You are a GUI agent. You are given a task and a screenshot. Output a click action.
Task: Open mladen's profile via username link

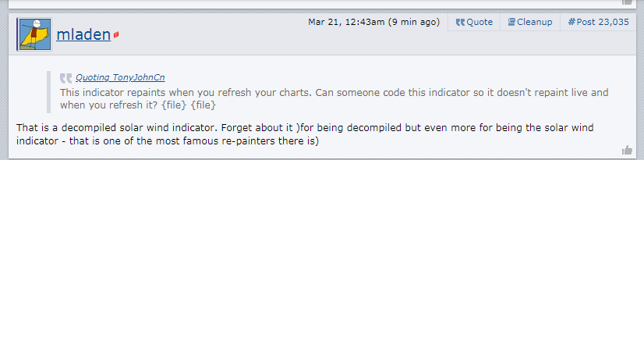[x=83, y=34]
